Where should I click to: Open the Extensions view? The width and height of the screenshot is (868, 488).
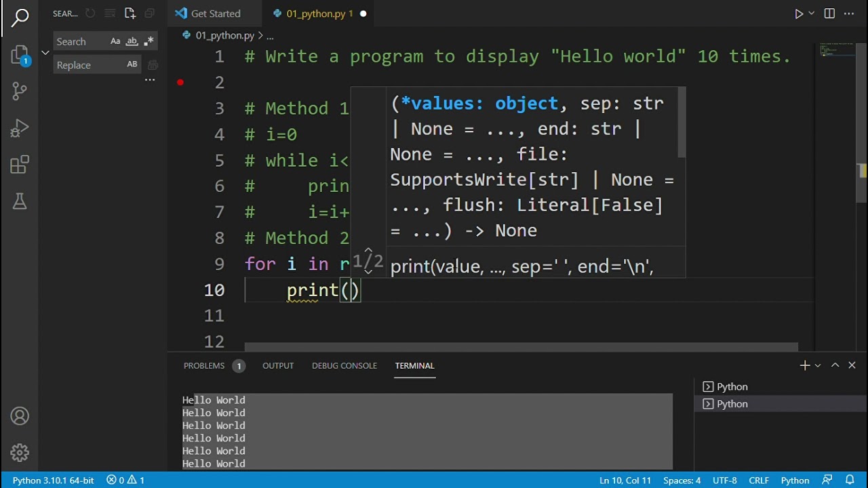(20, 165)
